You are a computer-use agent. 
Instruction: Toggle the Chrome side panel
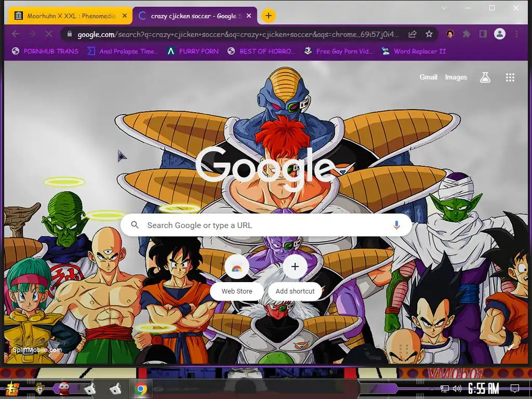pos(483,34)
